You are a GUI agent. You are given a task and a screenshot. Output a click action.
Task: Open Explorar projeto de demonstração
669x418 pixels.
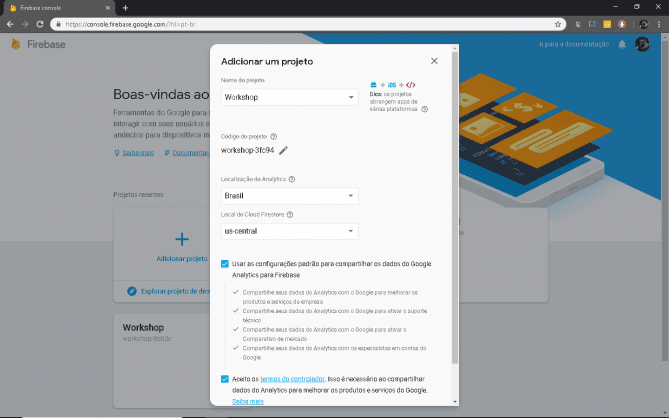point(169,291)
